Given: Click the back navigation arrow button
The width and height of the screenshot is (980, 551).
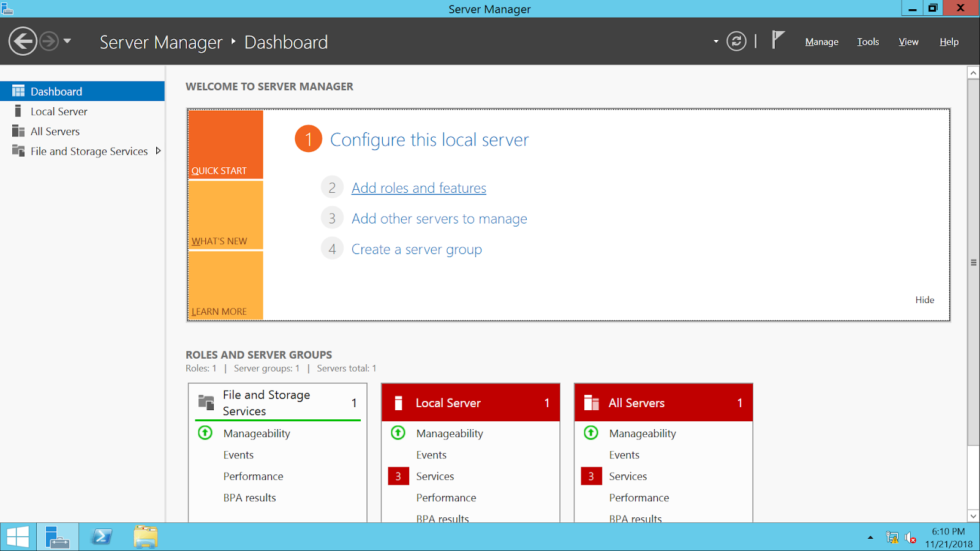Looking at the screenshot, I should point(23,42).
